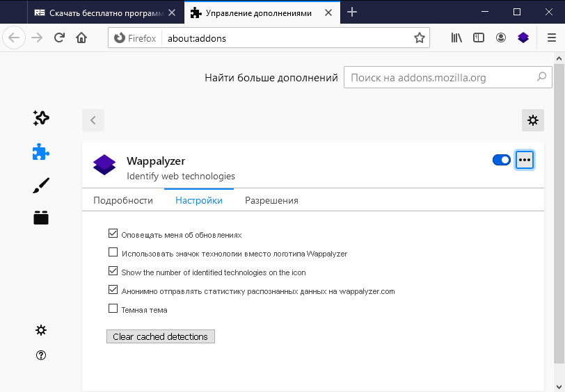
Task: Click the Wappalyzer toolbar extension icon
Action: tap(523, 38)
